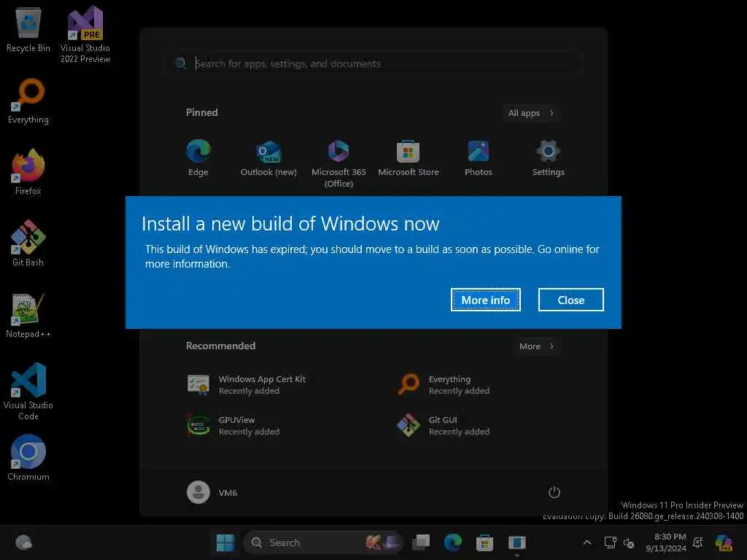The width and height of the screenshot is (747, 560).
Task: Expand More recommended items
Action: [536, 346]
